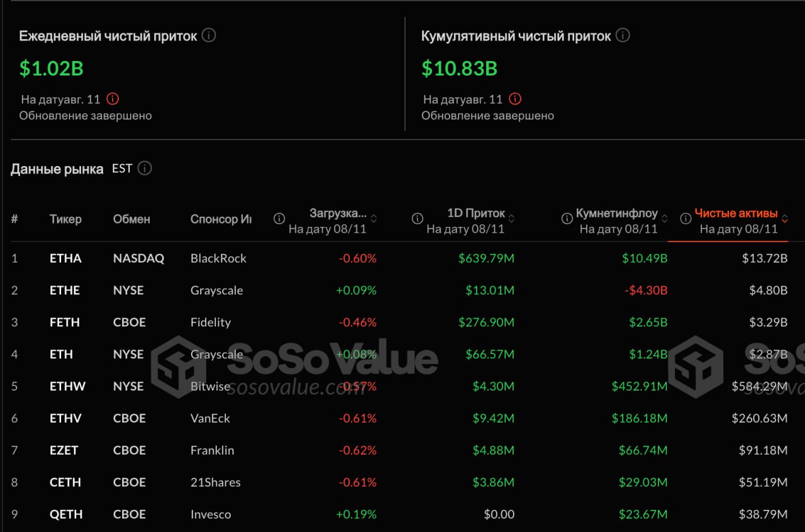Click $639.79M inflow value
Viewport: 805px width, 532px height.
point(486,258)
